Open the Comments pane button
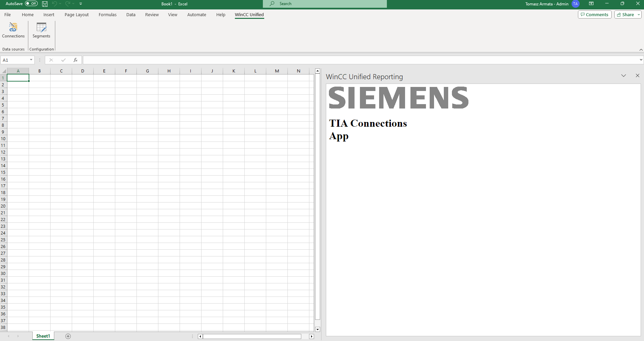644x341 pixels. click(x=594, y=14)
